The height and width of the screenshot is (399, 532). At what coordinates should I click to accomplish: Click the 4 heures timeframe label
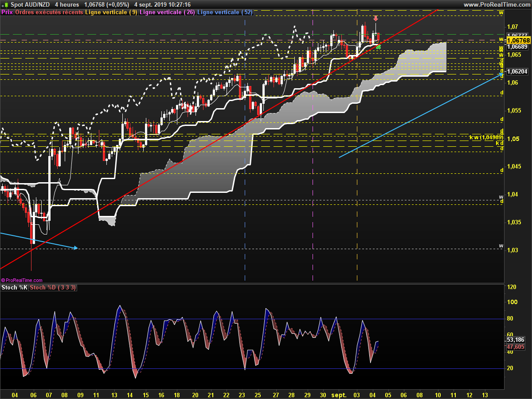click(x=67, y=4)
